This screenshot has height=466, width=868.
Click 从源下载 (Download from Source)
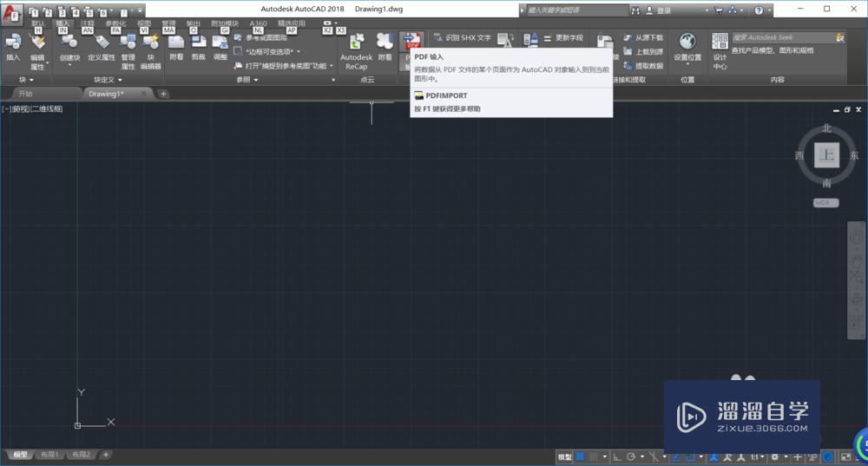(x=643, y=37)
